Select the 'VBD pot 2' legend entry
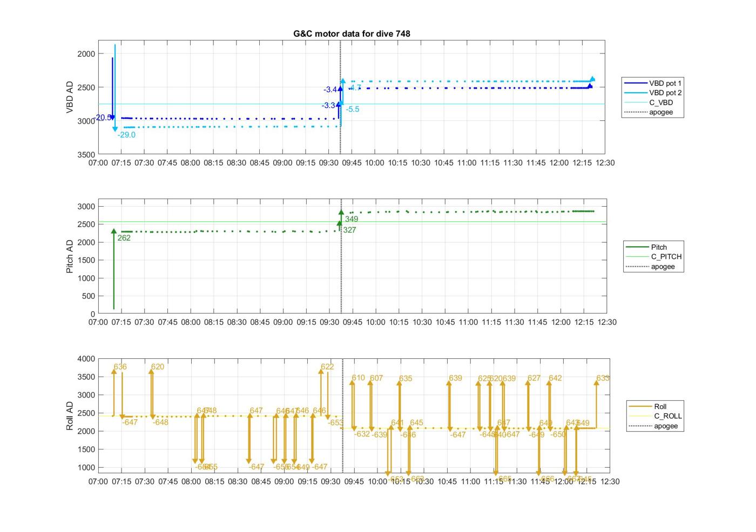This screenshot has height=532, width=756. tap(652, 93)
